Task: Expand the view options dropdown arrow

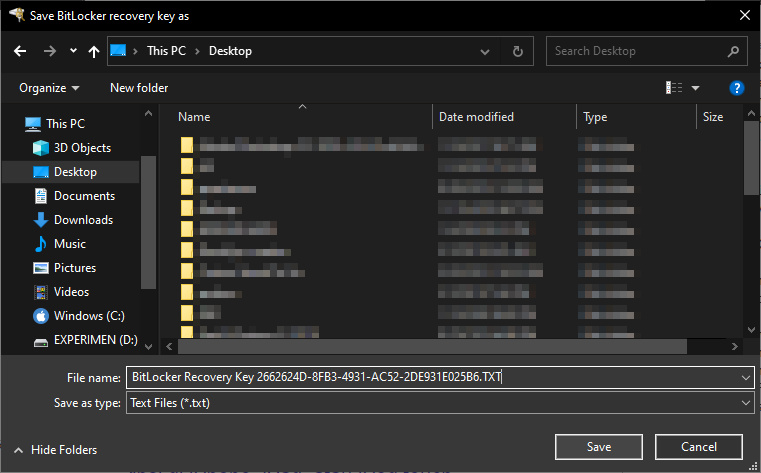Action: 696,88
